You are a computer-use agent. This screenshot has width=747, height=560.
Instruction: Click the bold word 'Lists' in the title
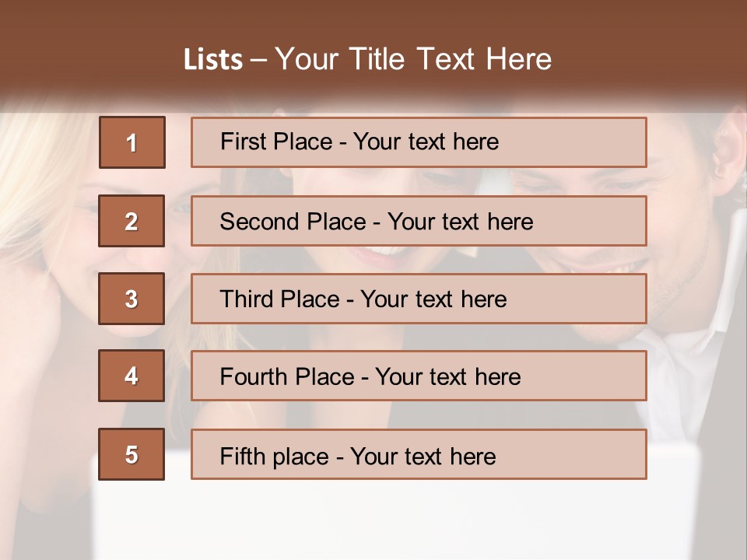click(x=213, y=60)
